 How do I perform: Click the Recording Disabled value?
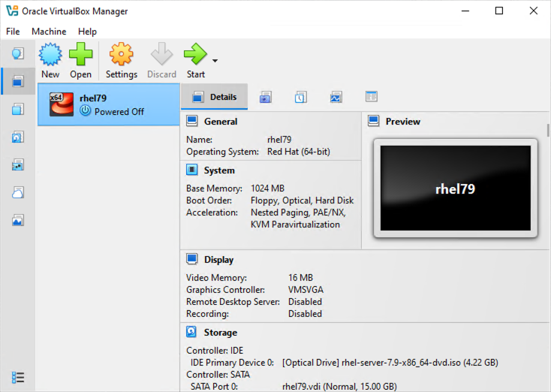point(305,314)
